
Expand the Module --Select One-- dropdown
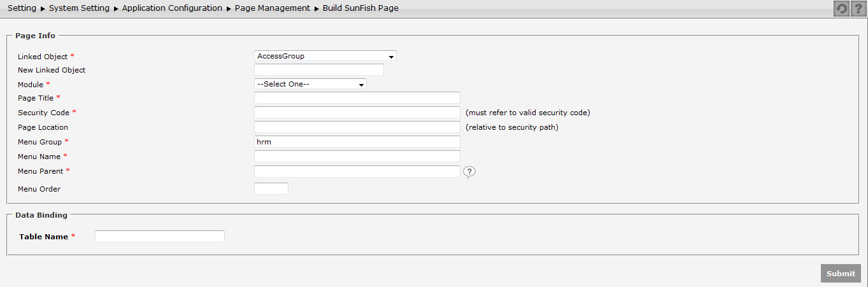pos(310,84)
